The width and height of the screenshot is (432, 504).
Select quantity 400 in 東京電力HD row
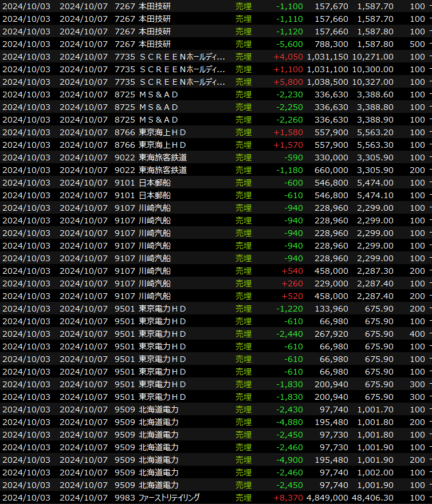(418, 334)
